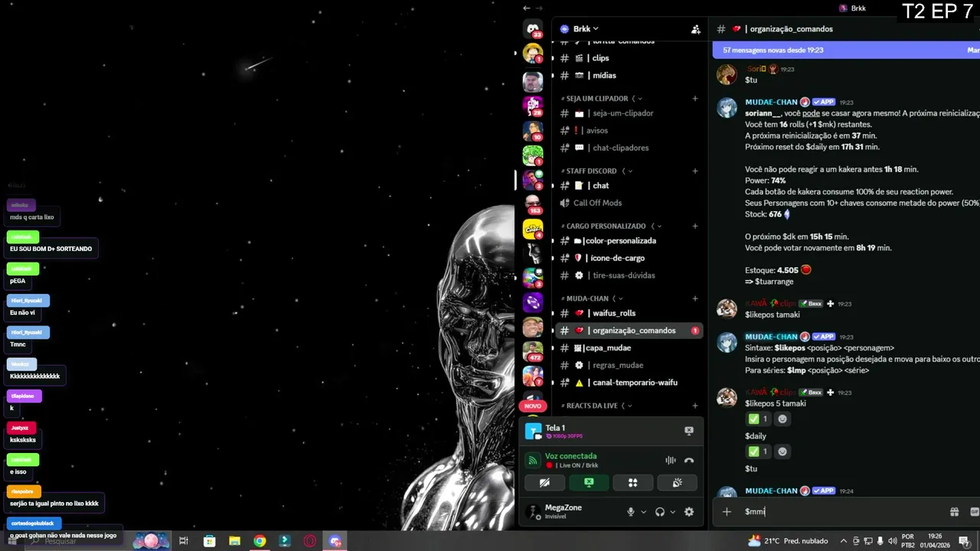
Task: Open Windows notification center icon
Action: coord(964,541)
